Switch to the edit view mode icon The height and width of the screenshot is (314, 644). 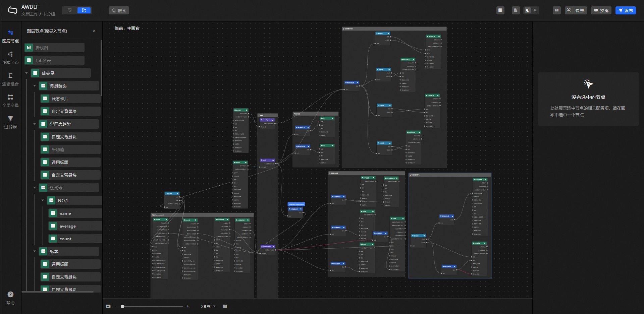(70, 10)
